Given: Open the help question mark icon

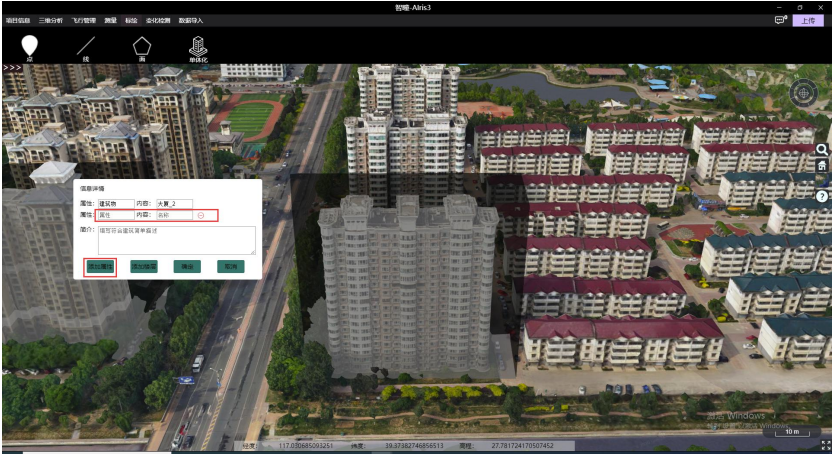Looking at the screenshot, I should point(822,196).
